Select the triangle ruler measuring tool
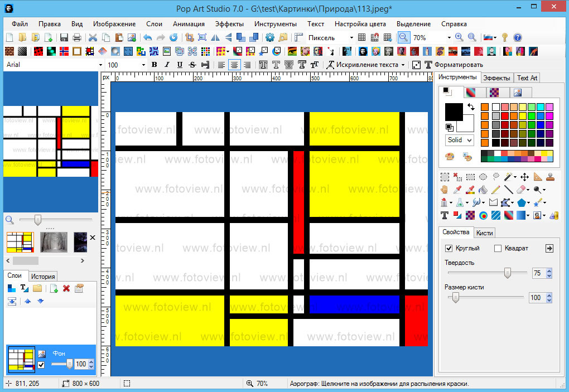 point(537,177)
